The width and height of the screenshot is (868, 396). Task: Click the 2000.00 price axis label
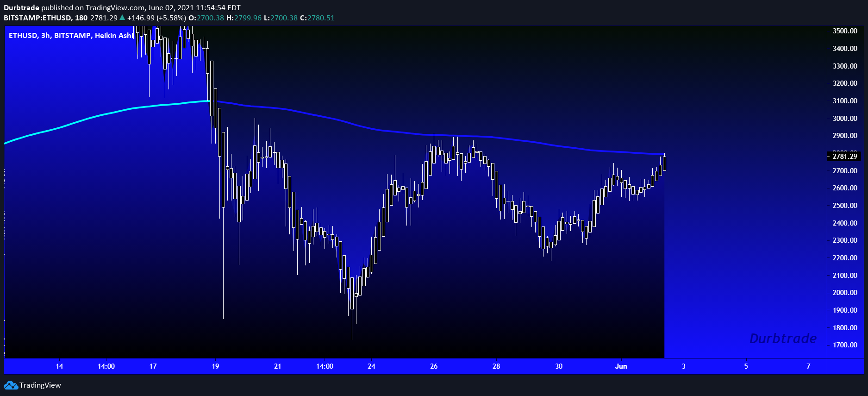point(845,293)
